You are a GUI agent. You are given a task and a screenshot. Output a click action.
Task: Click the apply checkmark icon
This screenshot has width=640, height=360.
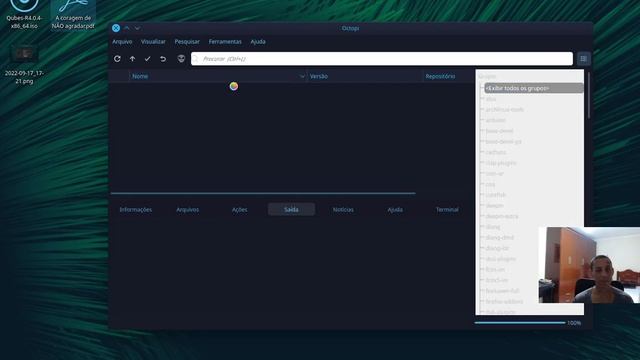coord(147,59)
